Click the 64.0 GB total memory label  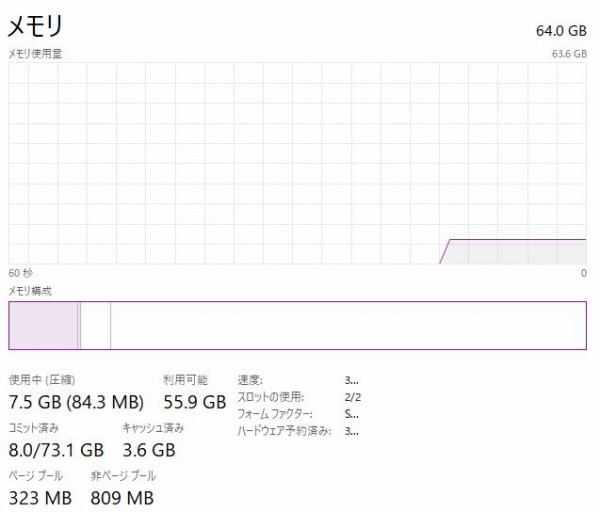tap(560, 30)
